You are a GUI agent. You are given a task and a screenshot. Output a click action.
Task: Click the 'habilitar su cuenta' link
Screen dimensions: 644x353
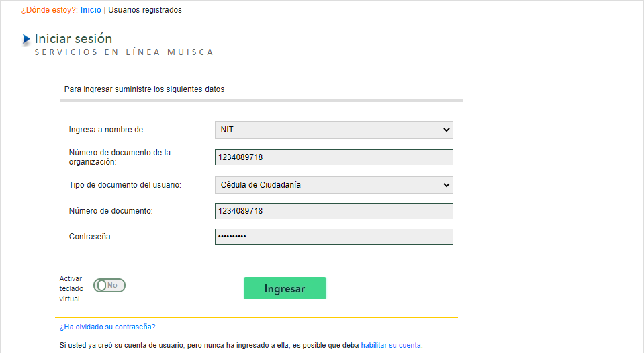coord(391,345)
